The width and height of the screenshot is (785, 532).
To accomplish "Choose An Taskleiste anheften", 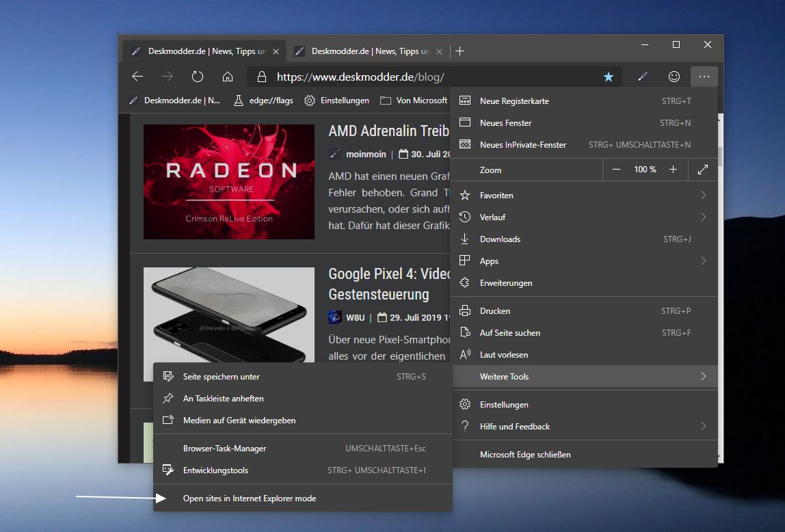I will click(x=302, y=399).
